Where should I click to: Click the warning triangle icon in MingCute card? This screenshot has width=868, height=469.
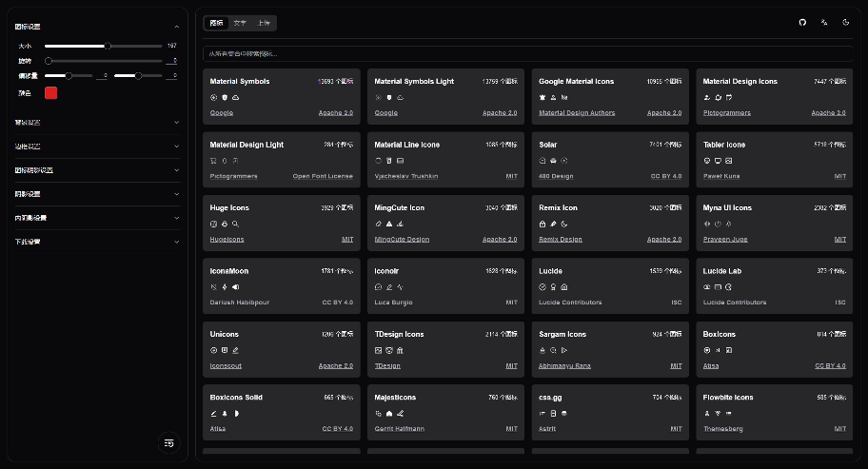tap(389, 224)
